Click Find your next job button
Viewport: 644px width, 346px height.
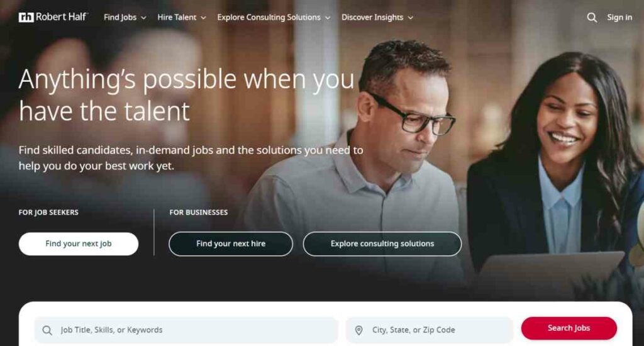click(79, 243)
